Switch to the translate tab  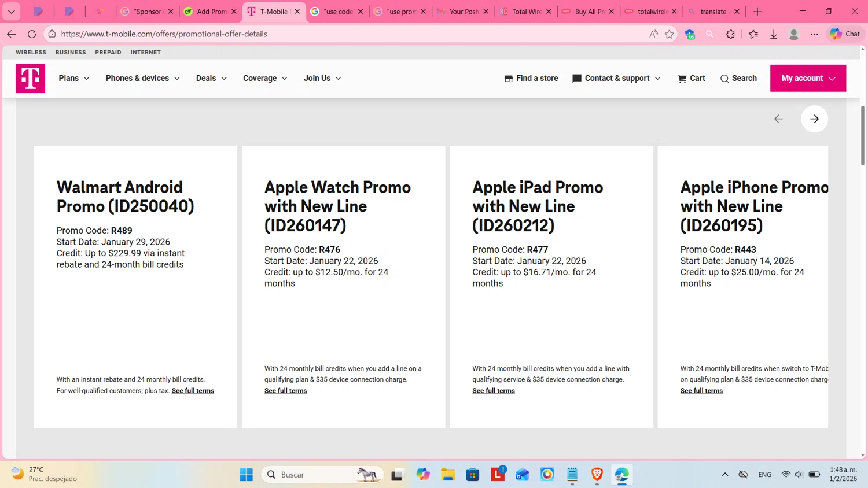coord(714,12)
